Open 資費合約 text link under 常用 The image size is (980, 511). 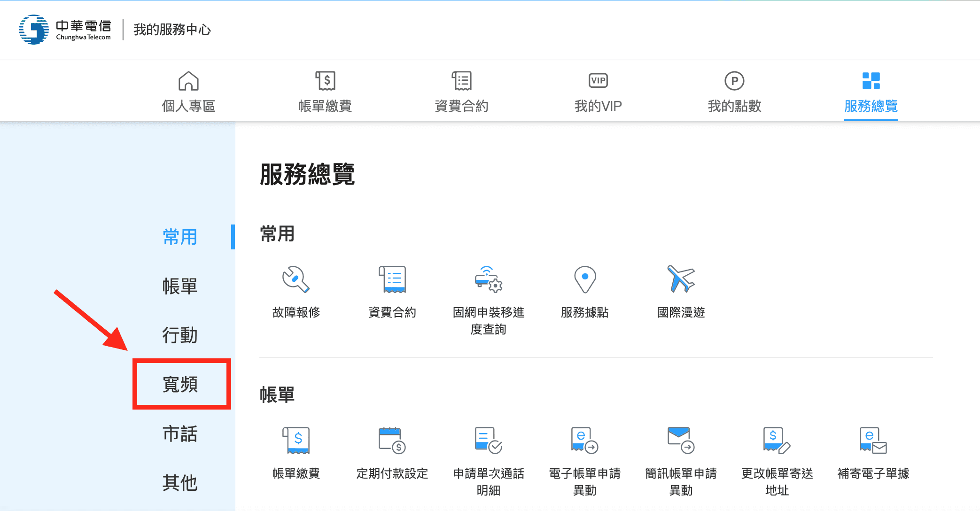[392, 312]
